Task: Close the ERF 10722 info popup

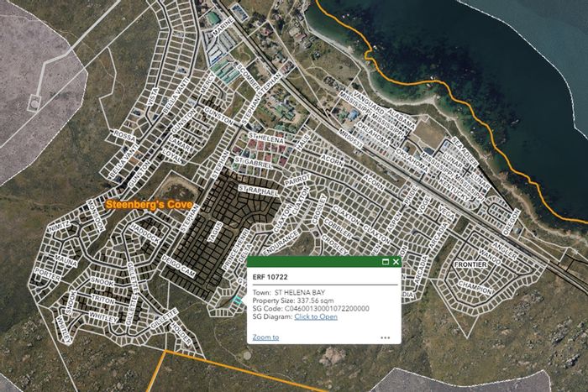Action: tap(396, 262)
